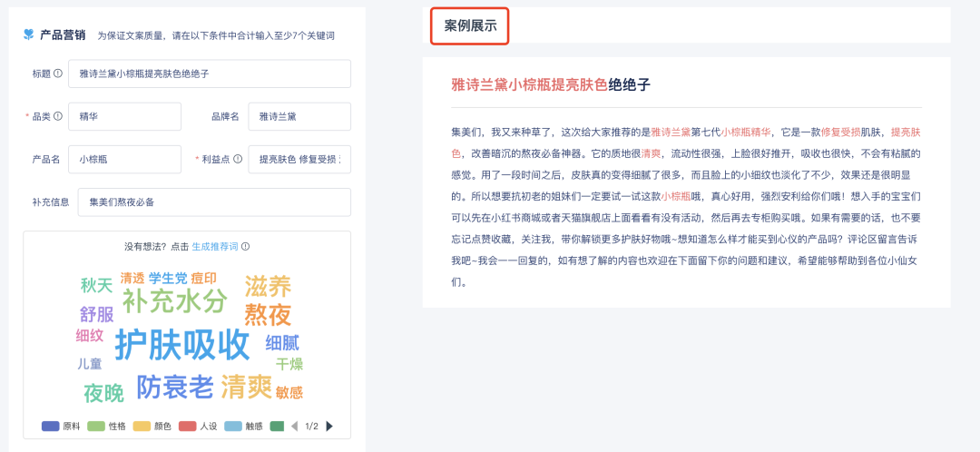Click the 产品名 input with 小棕瓶
The width and height of the screenshot is (980, 452).
(x=124, y=159)
